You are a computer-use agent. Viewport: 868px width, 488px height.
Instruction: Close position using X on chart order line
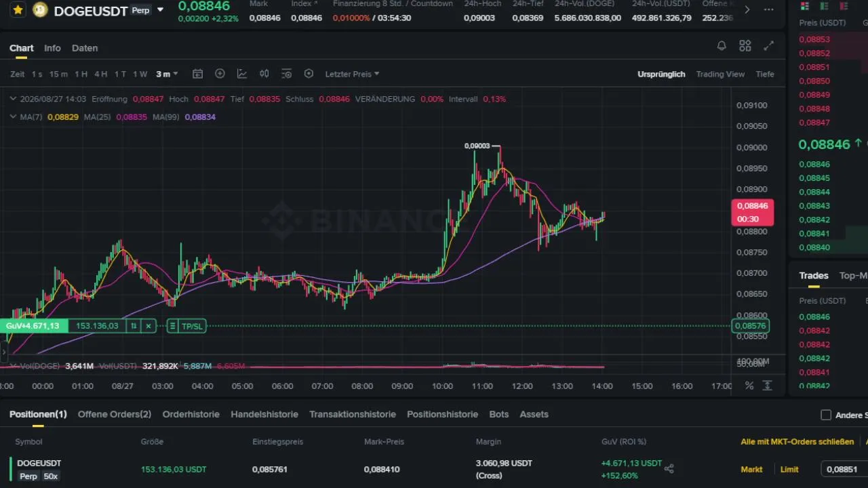149,326
